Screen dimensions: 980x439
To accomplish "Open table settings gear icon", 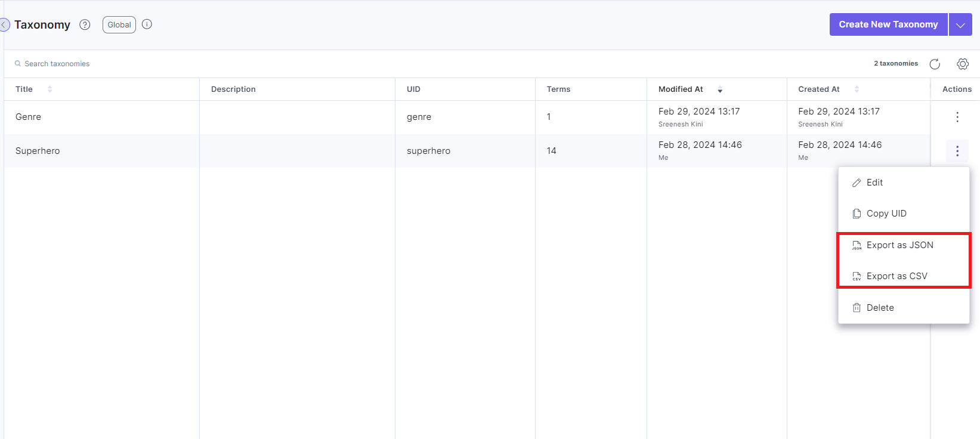I will [962, 64].
